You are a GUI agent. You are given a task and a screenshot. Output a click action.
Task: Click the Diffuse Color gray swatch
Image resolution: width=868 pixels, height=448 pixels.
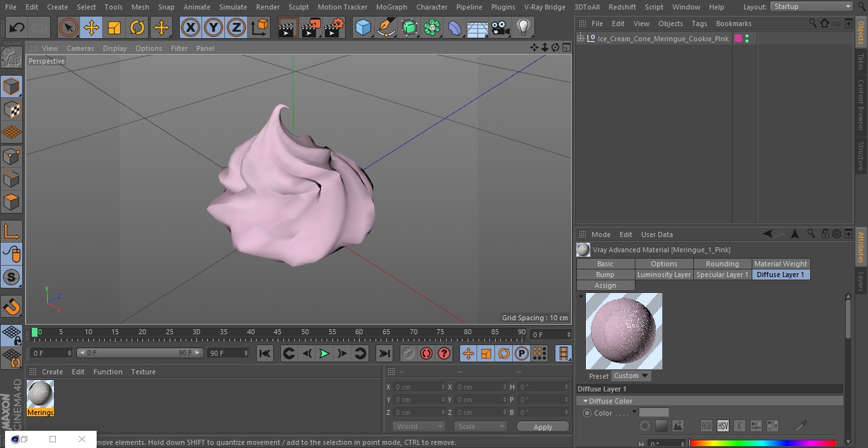[x=654, y=412]
